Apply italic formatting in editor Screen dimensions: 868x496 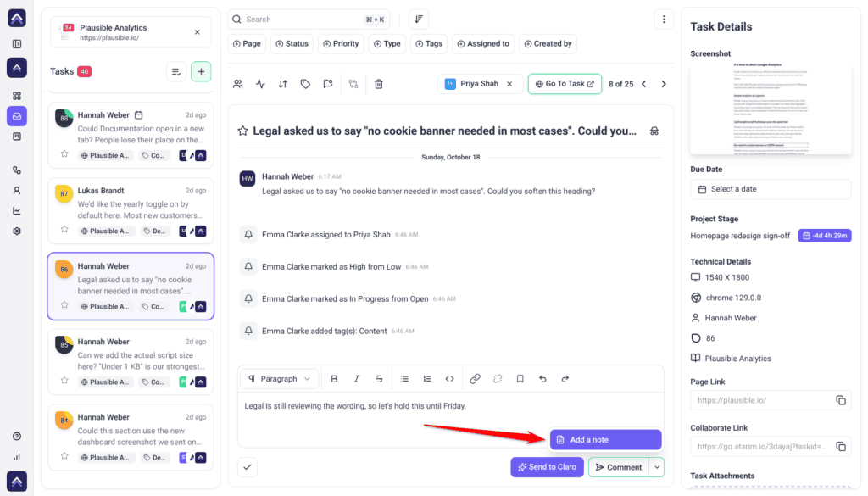(357, 379)
